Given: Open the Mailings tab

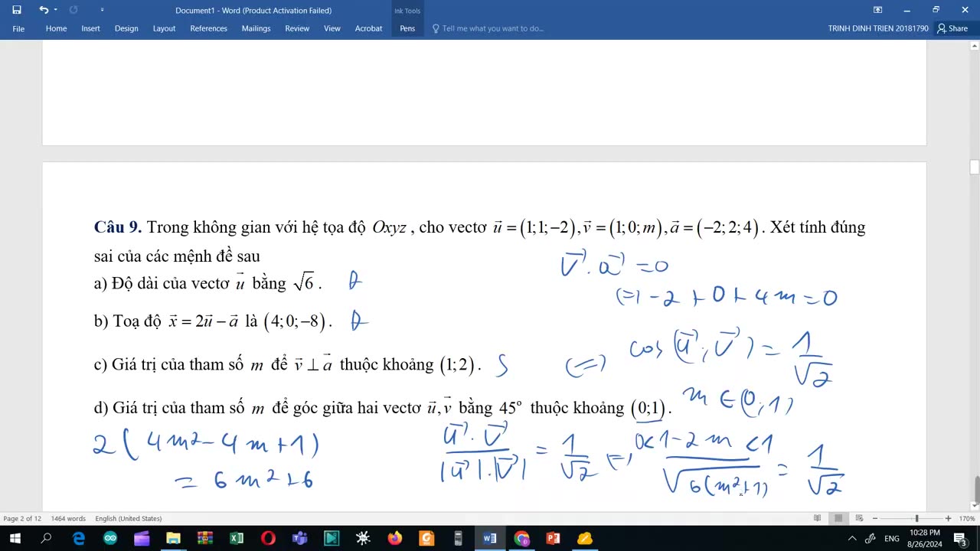Looking at the screenshot, I should click(x=256, y=28).
